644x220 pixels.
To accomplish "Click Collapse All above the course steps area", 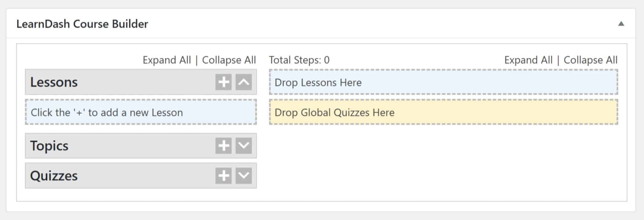I will point(590,60).
